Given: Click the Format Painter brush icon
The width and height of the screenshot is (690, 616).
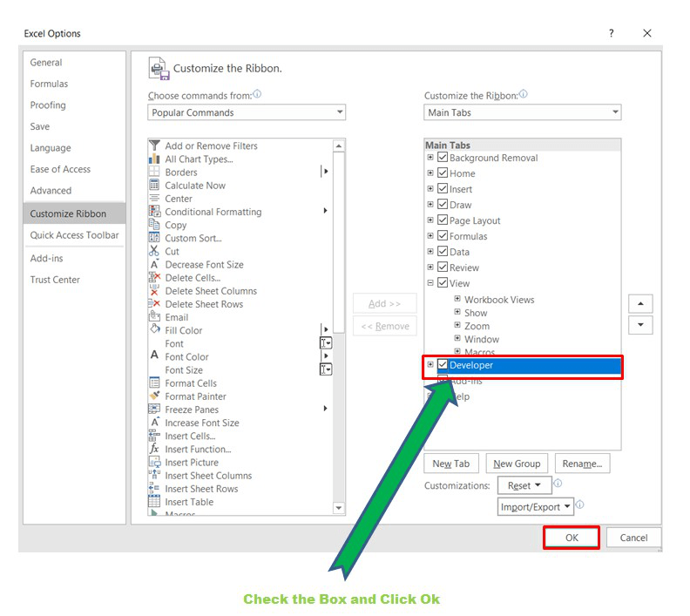Looking at the screenshot, I should pyautogui.click(x=154, y=396).
